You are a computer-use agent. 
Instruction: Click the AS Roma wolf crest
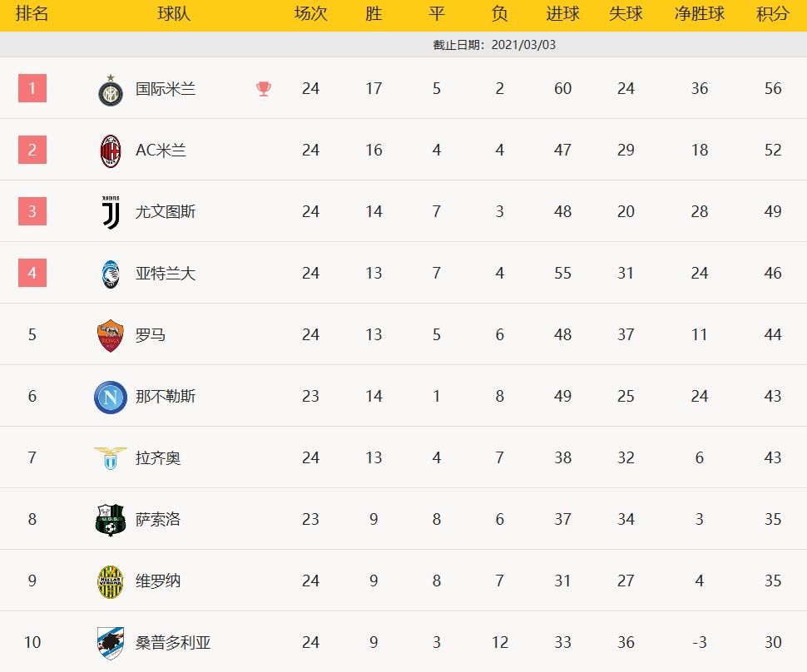click(x=110, y=335)
